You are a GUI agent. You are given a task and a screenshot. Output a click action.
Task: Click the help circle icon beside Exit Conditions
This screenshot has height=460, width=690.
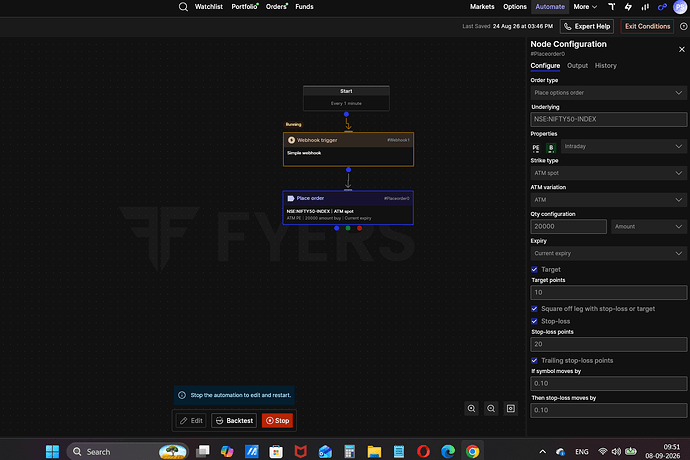pyautogui.click(x=683, y=26)
